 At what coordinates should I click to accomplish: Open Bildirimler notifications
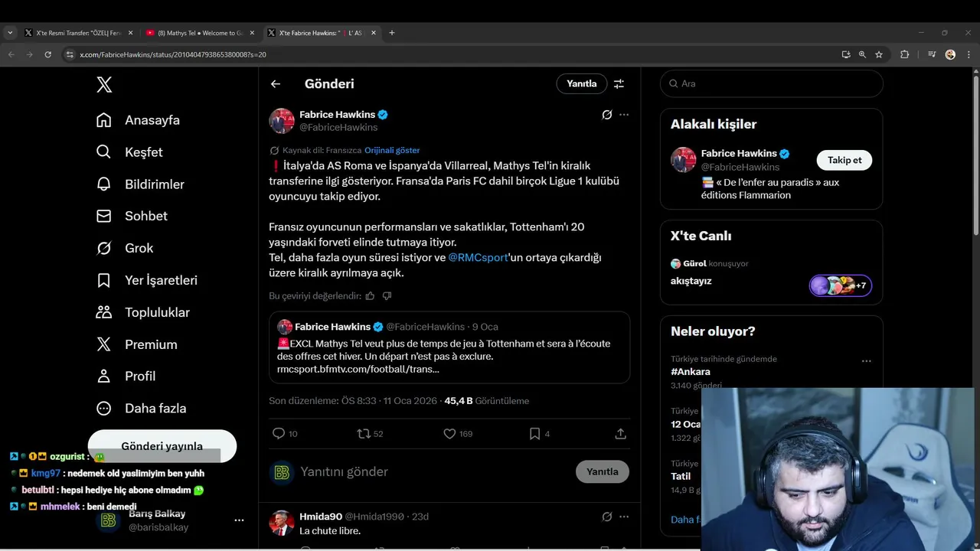coord(140,184)
